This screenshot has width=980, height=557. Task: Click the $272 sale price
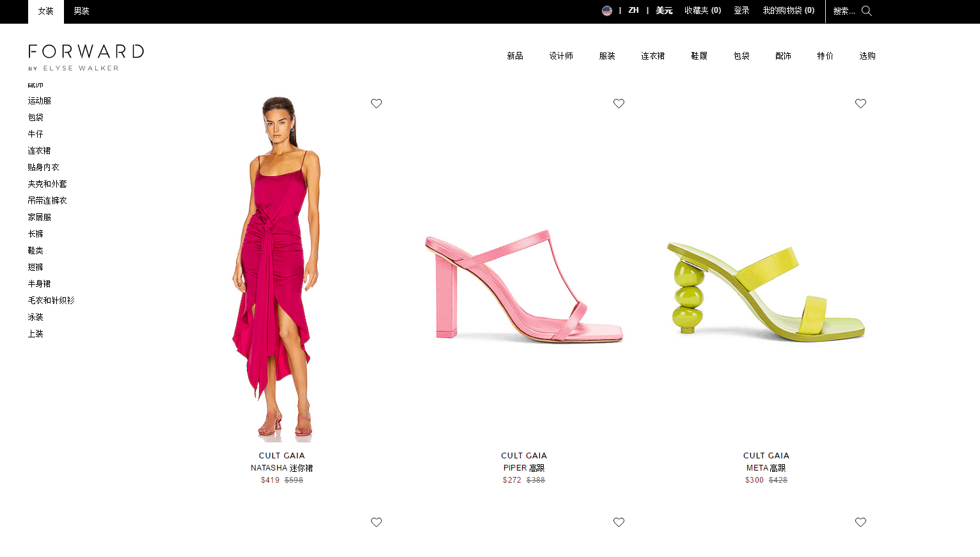click(x=512, y=480)
